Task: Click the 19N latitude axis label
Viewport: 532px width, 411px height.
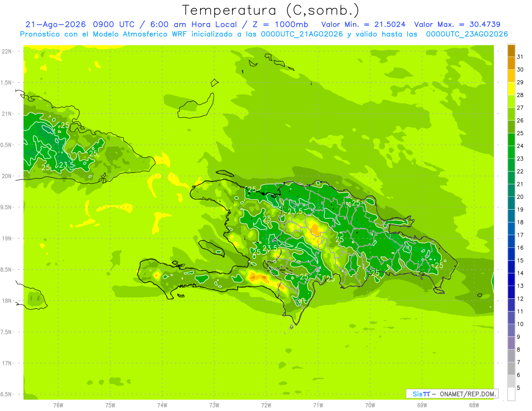Action: [7, 239]
